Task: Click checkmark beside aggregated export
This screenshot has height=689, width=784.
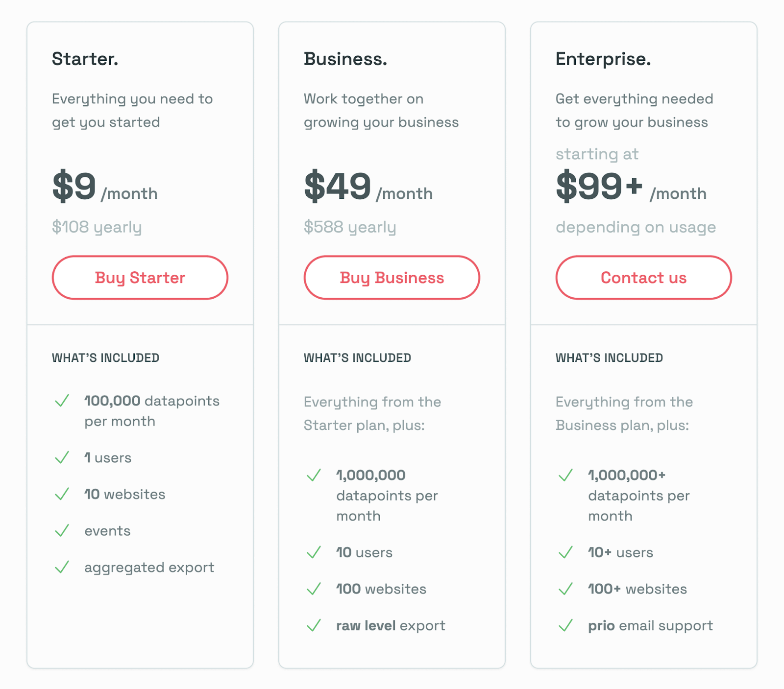Action: (x=62, y=568)
